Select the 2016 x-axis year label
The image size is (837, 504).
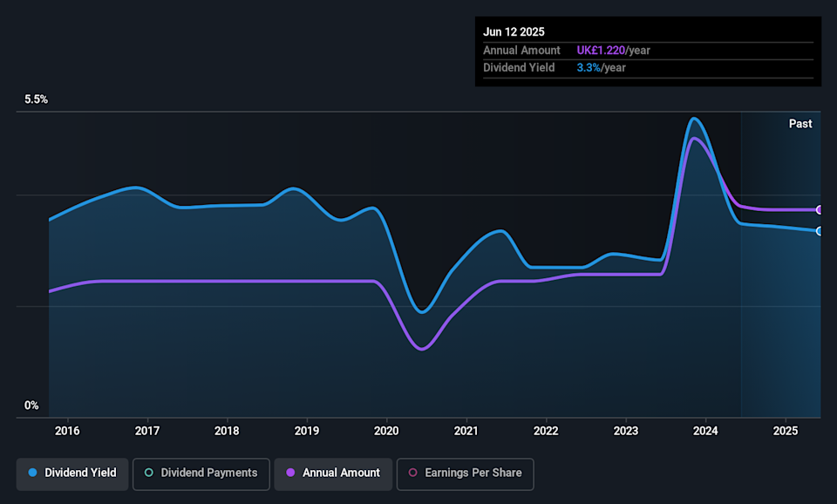point(67,430)
